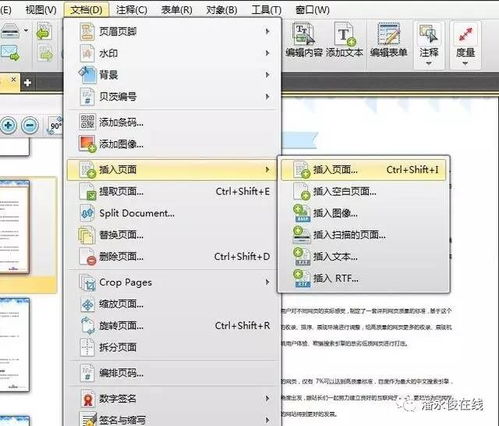
Task: Choose 删除页面... menu item
Action: 172,257
